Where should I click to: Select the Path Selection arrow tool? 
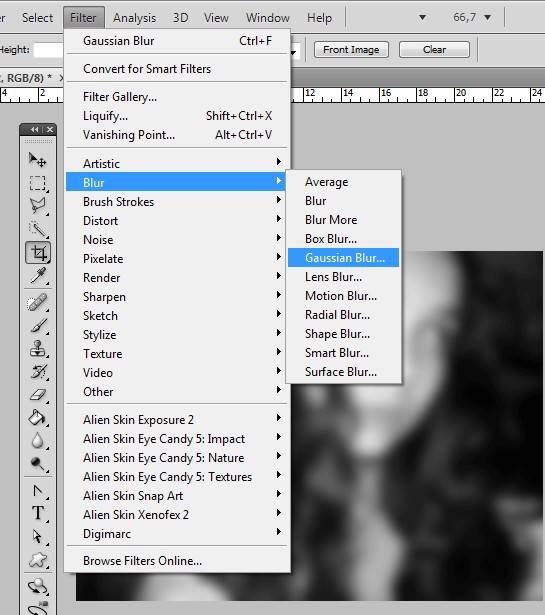click(x=38, y=536)
